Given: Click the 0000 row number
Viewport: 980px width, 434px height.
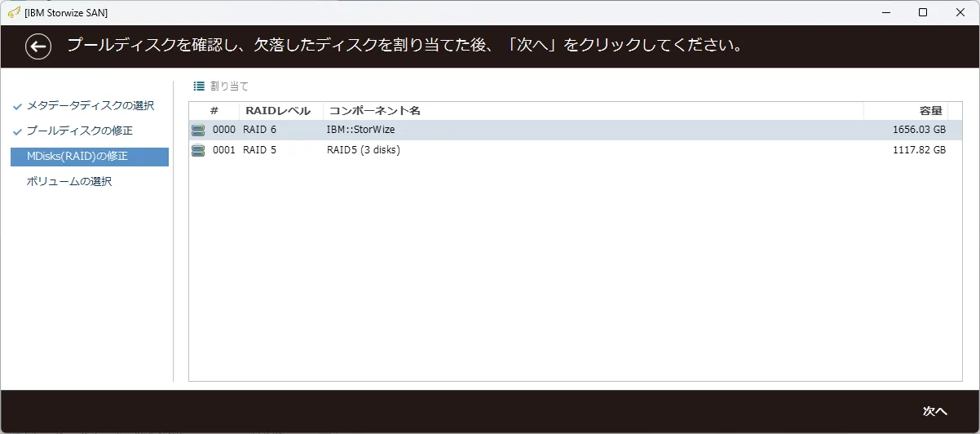Looking at the screenshot, I should pos(224,131).
